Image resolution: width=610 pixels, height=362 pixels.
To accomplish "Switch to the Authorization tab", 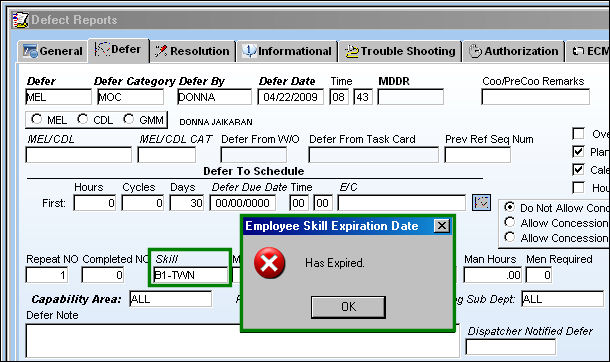I will click(513, 51).
